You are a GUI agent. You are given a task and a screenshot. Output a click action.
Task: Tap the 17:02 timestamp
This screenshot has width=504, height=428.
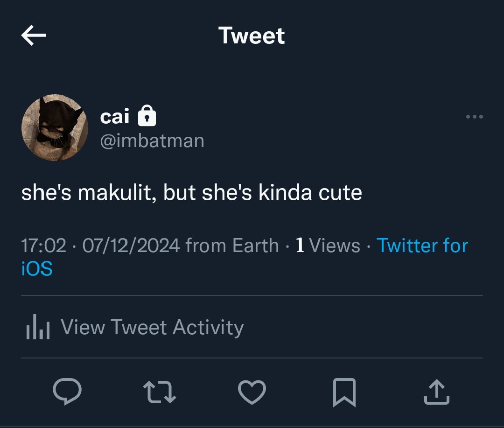(x=44, y=246)
